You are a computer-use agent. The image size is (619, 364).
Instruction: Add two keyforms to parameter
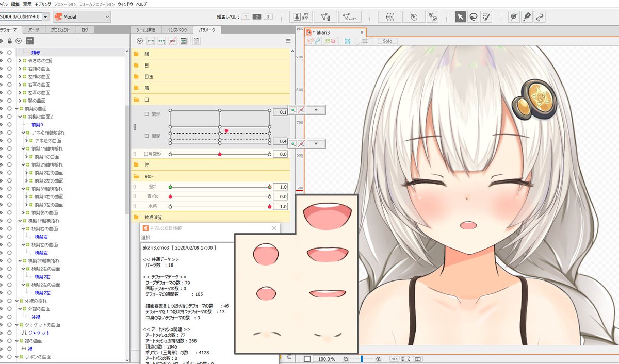tap(151, 41)
